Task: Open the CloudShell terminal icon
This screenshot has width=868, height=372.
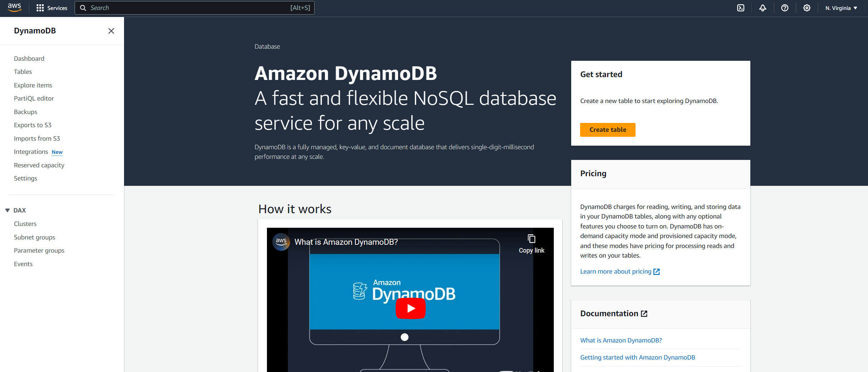Action: [741, 8]
